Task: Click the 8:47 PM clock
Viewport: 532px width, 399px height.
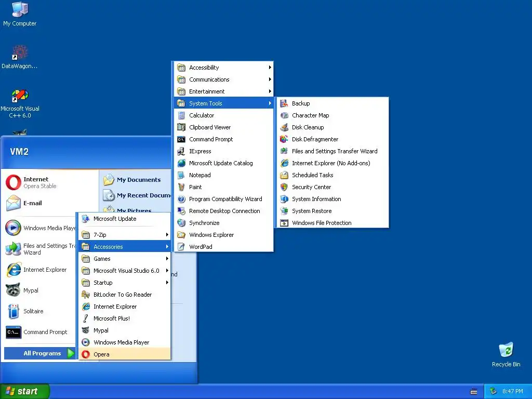Action: tap(513, 391)
